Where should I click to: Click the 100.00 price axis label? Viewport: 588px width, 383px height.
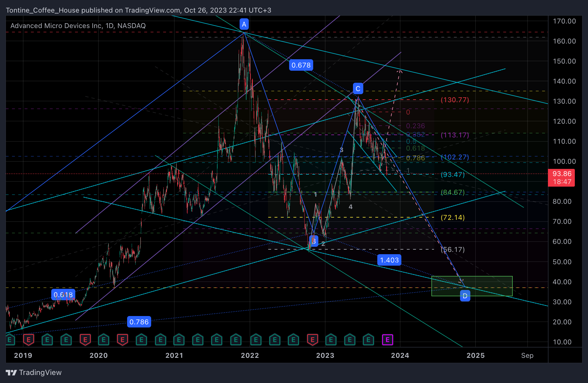(564, 161)
